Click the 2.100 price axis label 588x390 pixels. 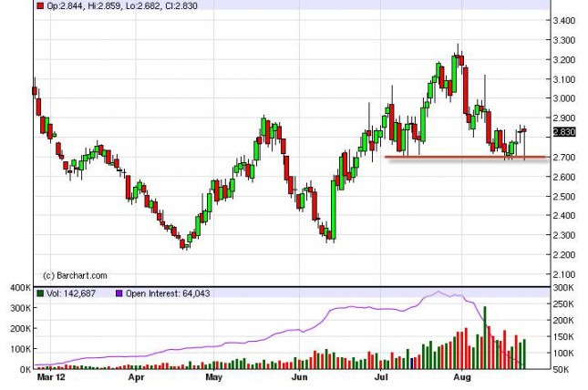564,274
